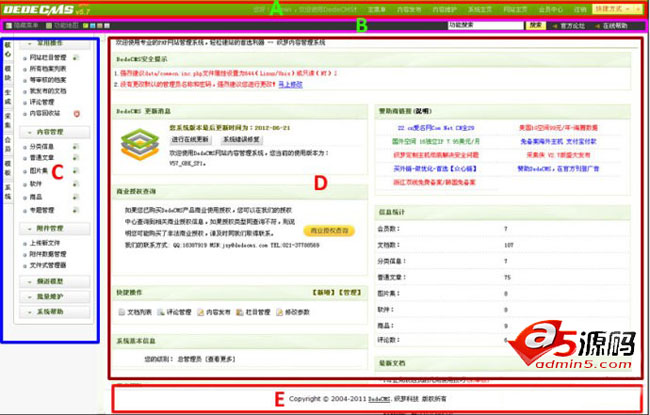Open 文件式管理器 in sidebar
Viewport: 650px width, 415px height.
[48, 265]
